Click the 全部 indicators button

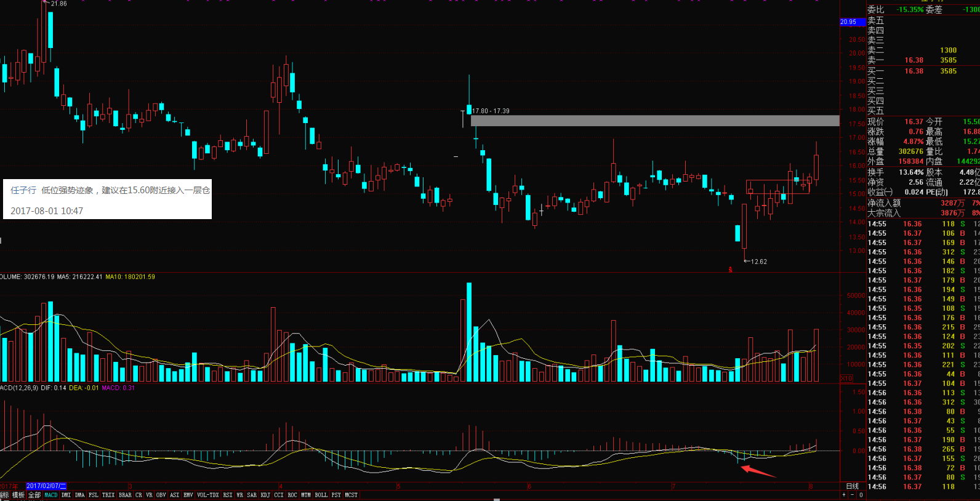point(34,495)
